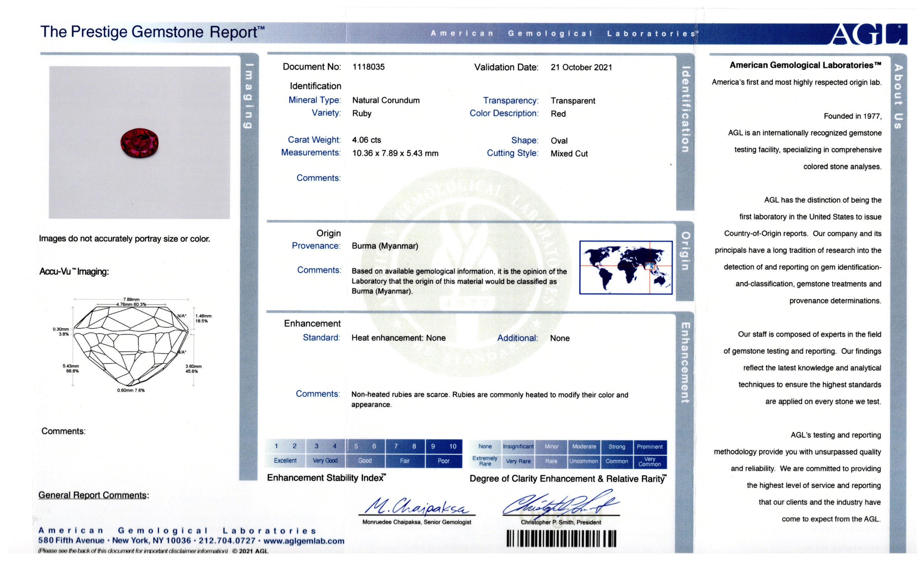Click Christopher P. Smith's signature
The height and width of the screenshot is (561, 924).
click(561, 504)
